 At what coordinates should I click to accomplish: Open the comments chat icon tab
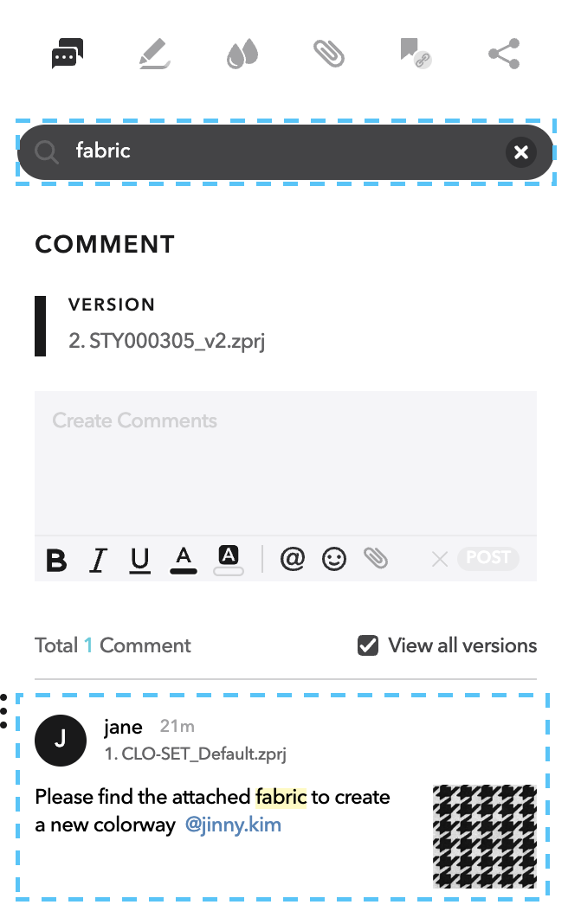[68, 54]
